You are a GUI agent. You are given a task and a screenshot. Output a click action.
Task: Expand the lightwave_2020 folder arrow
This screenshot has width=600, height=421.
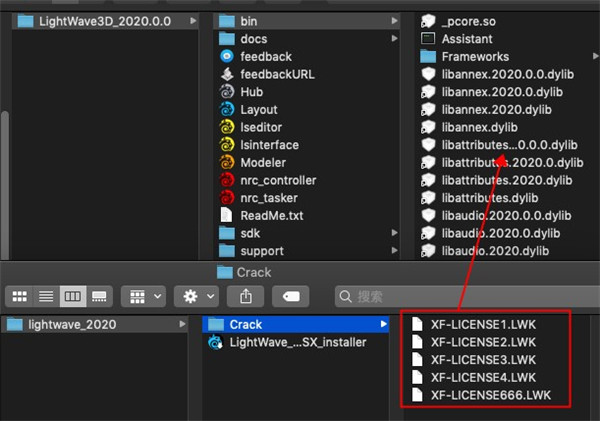pyautogui.click(x=183, y=324)
